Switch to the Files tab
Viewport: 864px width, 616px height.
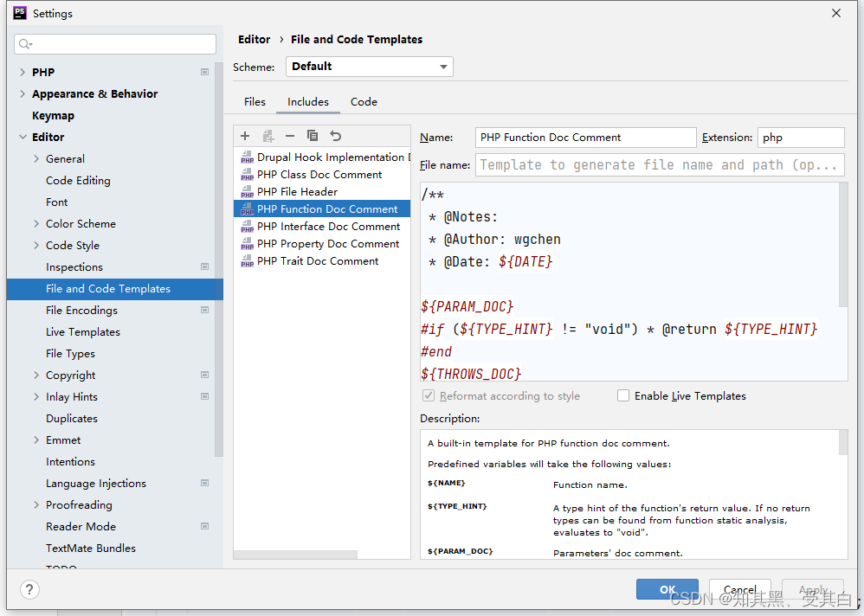coord(255,102)
